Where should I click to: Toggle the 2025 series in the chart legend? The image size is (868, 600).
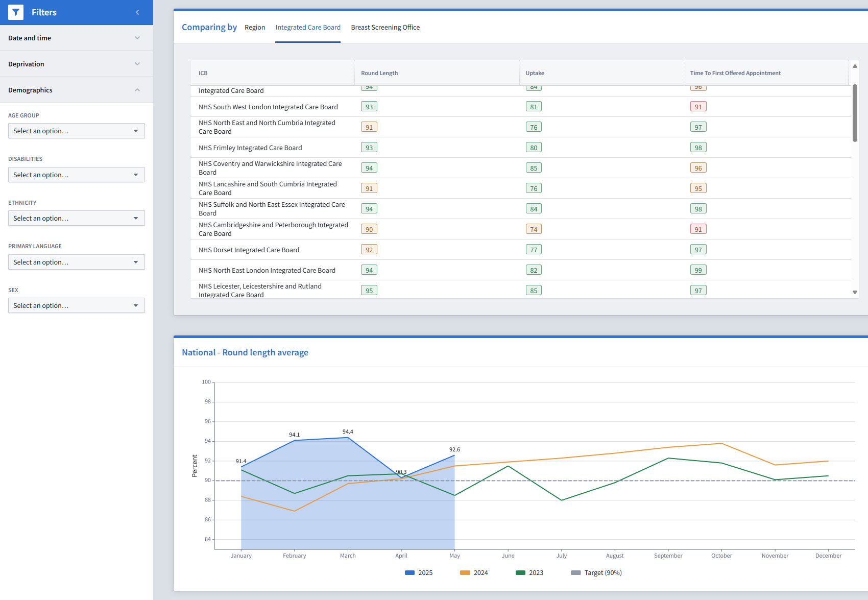coord(419,573)
